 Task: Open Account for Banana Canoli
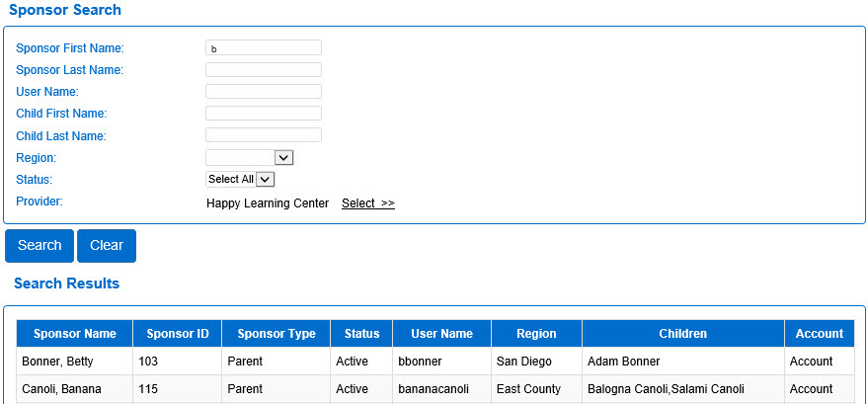pyautogui.click(x=811, y=389)
